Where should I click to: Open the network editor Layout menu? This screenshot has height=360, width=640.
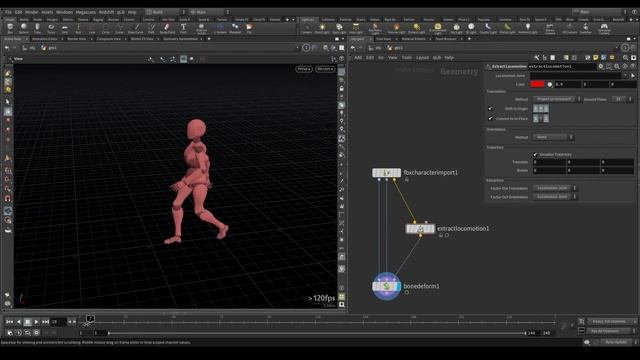pos(422,58)
